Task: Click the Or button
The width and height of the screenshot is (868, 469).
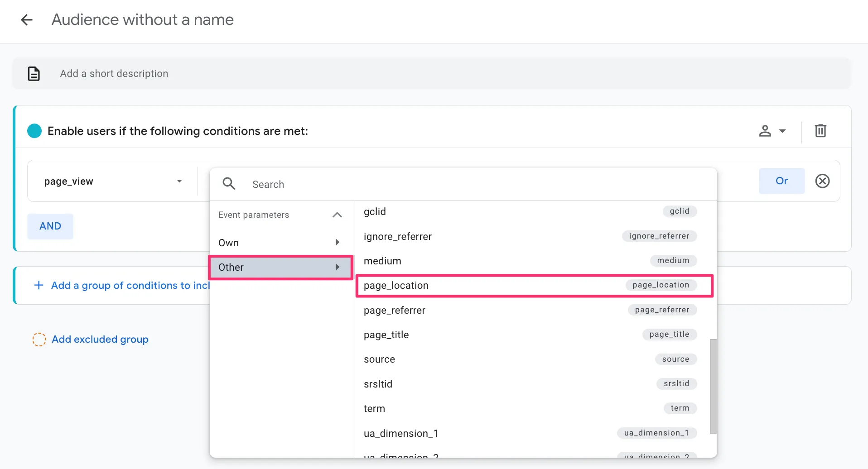Action: (x=781, y=181)
